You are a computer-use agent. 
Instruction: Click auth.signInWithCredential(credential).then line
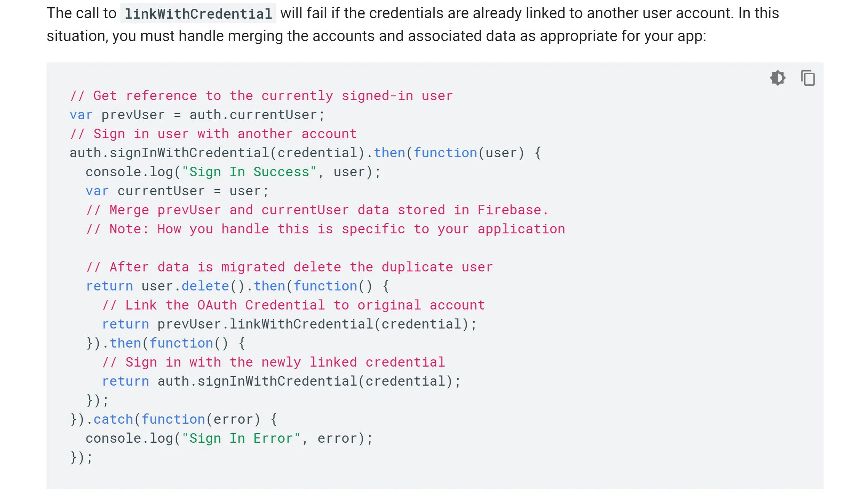[305, 153]
